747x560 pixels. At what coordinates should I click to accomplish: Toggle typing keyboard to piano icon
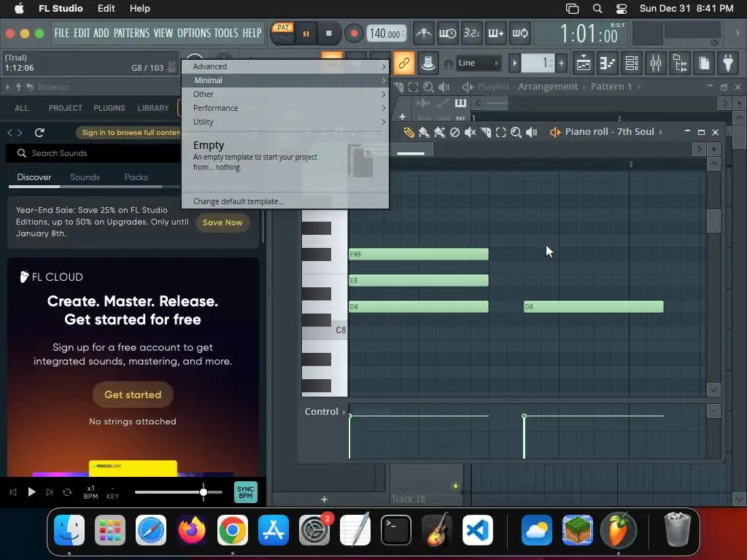[427, 63]
